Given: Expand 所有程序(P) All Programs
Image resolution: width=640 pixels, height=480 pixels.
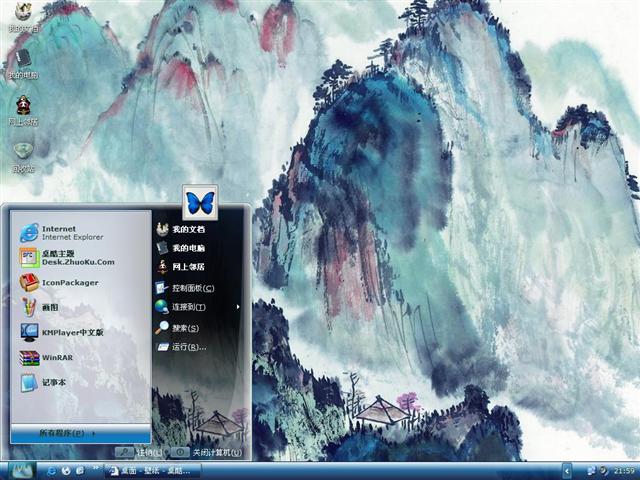Looking at the screenshot, I should (80, 433).
